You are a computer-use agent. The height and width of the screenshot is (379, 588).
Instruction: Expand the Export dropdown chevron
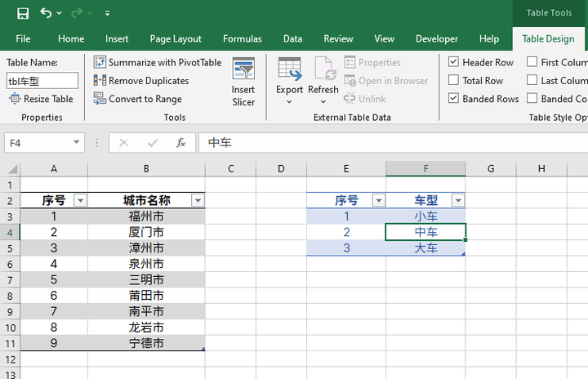[x=289, y=101]
